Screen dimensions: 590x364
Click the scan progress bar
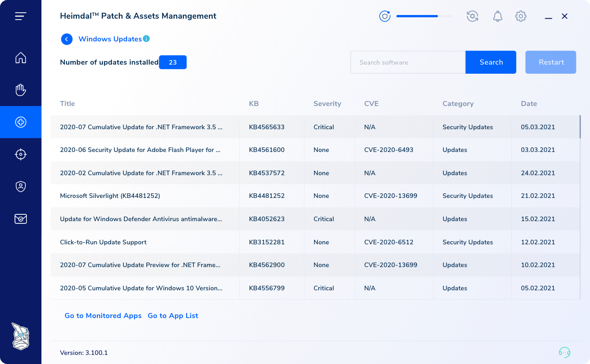click(x=424, y=16)
